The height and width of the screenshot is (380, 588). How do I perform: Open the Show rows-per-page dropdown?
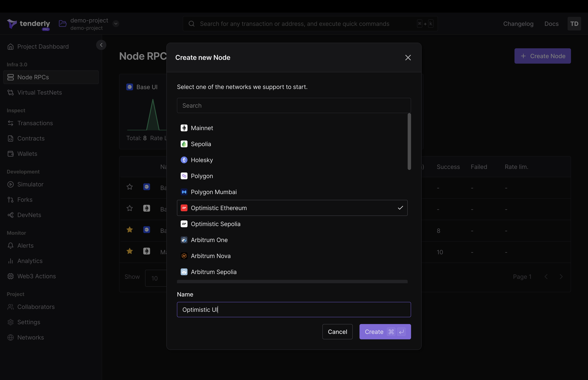156,278
